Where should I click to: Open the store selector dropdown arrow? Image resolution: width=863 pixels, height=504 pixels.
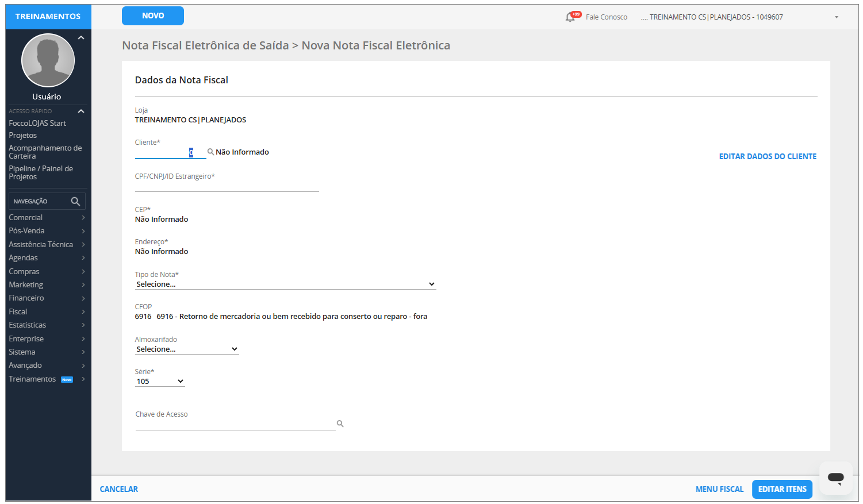tap(836, 17)
